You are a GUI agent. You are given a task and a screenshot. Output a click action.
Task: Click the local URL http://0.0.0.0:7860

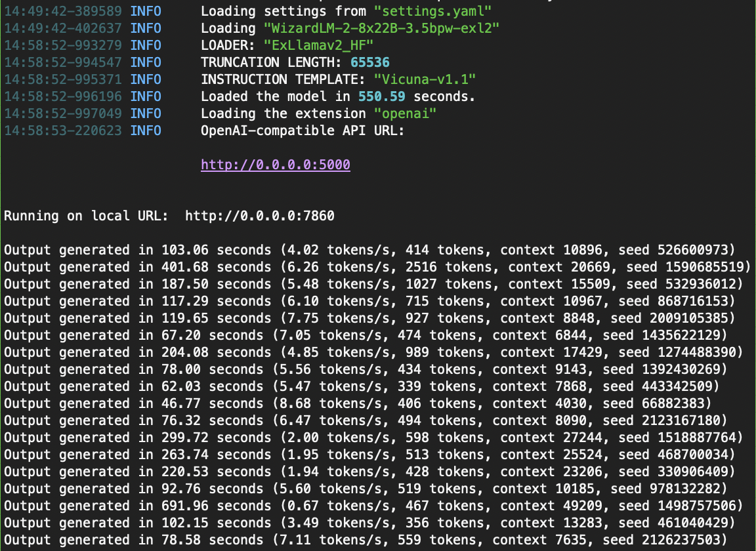pos(260,216)
